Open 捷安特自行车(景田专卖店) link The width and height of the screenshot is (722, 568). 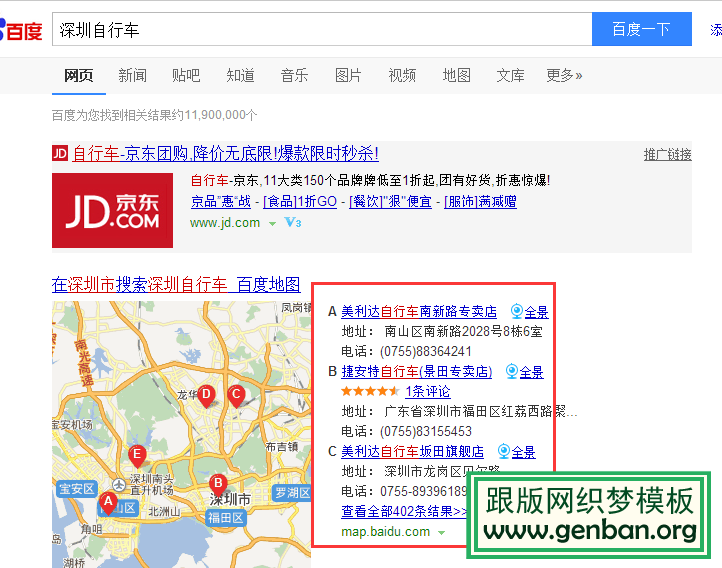[417, 371]
